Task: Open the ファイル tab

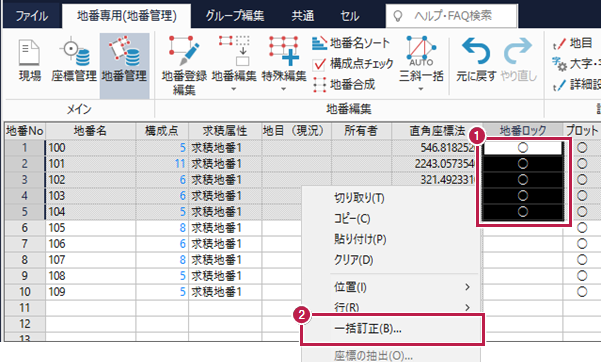Action: pyautogui.click(x=32, y=16)
